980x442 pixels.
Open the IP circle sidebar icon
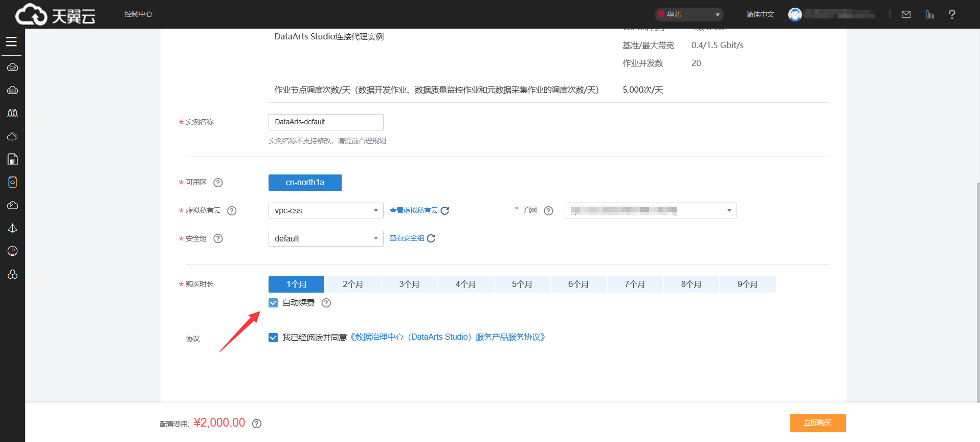[12, 251]
